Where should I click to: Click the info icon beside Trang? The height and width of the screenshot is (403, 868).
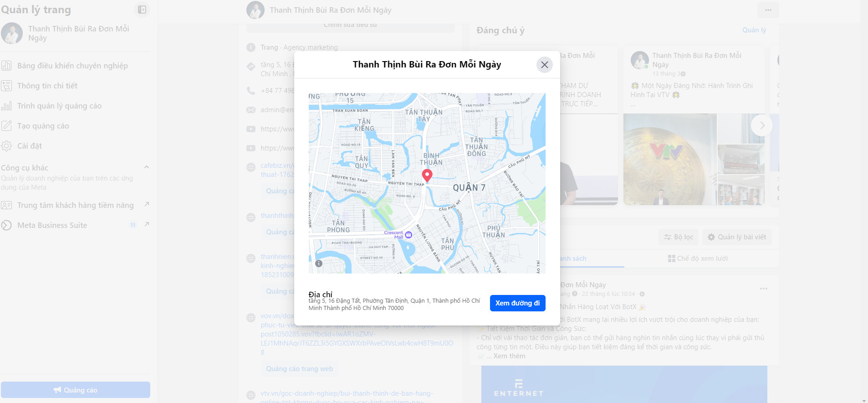coord(250,47)
